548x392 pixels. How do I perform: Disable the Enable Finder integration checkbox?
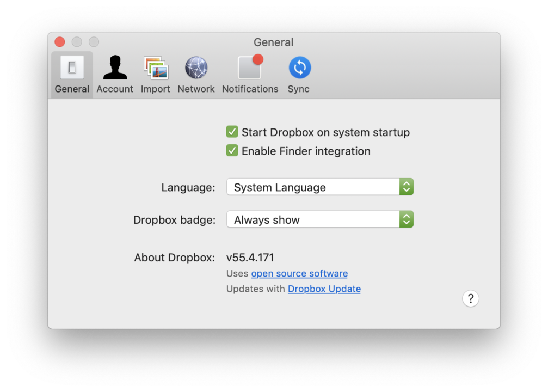coord(232,151)
